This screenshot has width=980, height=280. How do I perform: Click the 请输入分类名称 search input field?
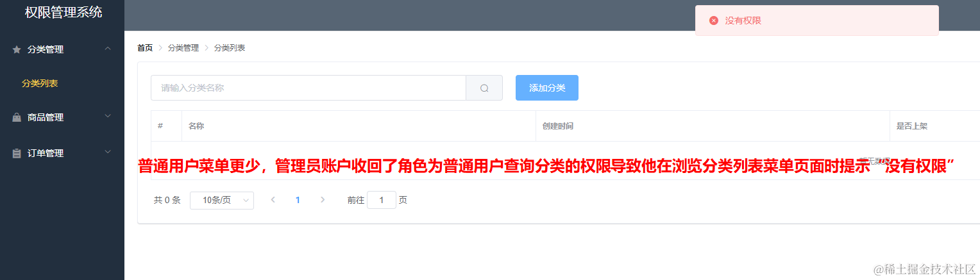pyautogui.click(x=308, y=88)
